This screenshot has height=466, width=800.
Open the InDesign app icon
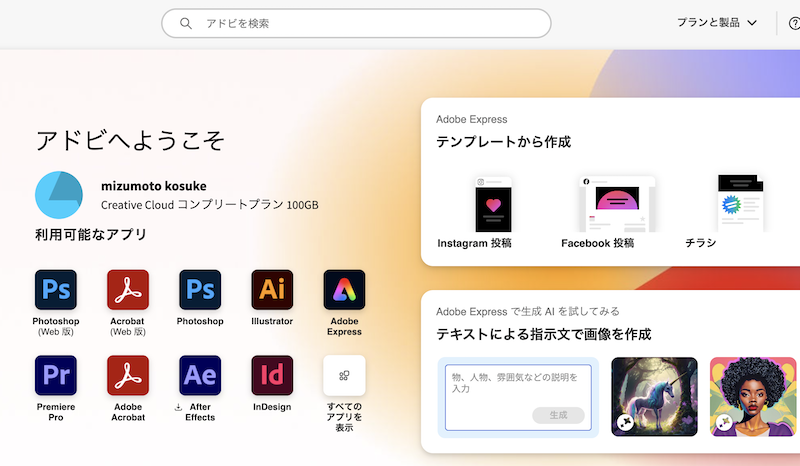coord(272,376)
